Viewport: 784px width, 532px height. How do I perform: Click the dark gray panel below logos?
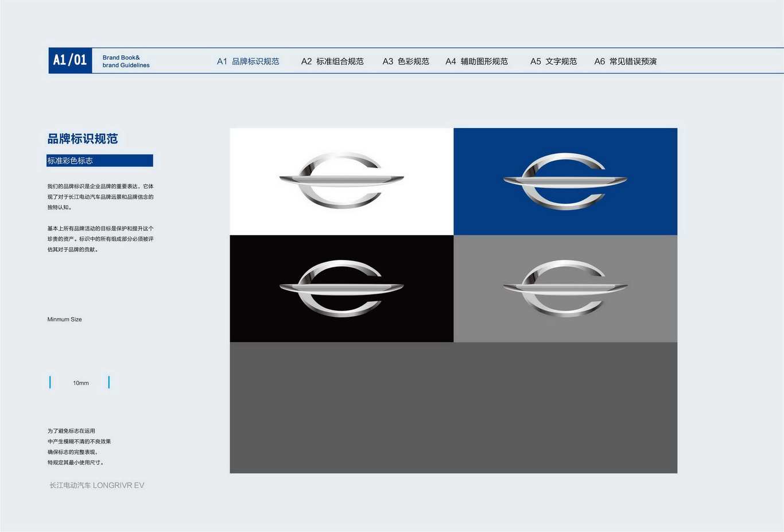(x=453, y=407)
